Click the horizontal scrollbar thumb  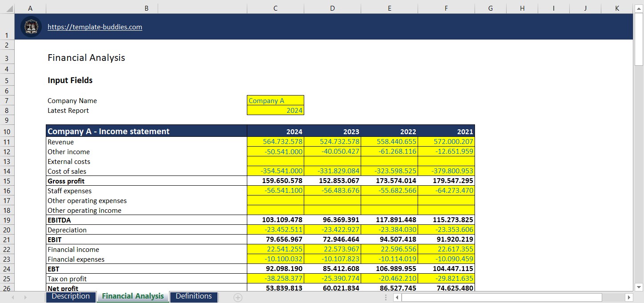click(x=502, y=297)
